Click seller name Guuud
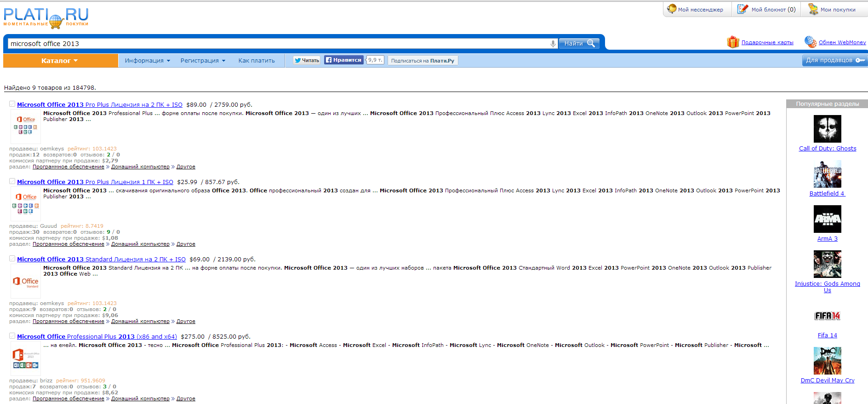The image size is (868, 404). click(48, 226)
